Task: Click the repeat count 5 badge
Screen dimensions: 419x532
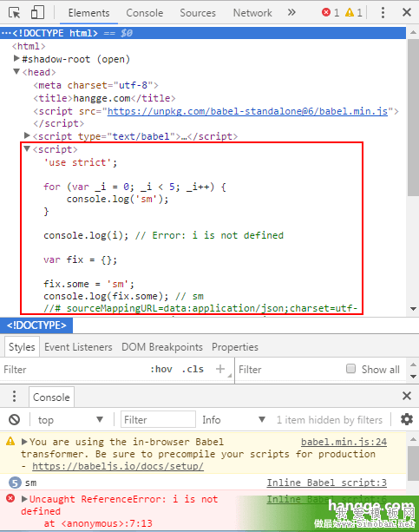Action: point(15,483)
